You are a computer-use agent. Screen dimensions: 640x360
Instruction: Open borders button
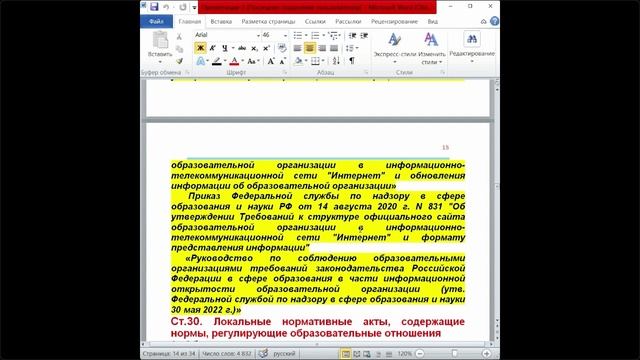(x=315, y=61)
